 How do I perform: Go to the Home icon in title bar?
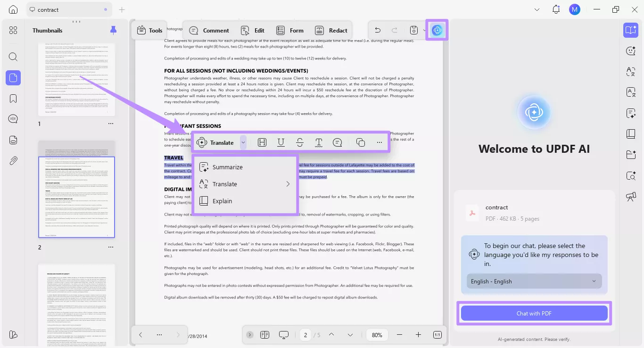pos(13,9)
